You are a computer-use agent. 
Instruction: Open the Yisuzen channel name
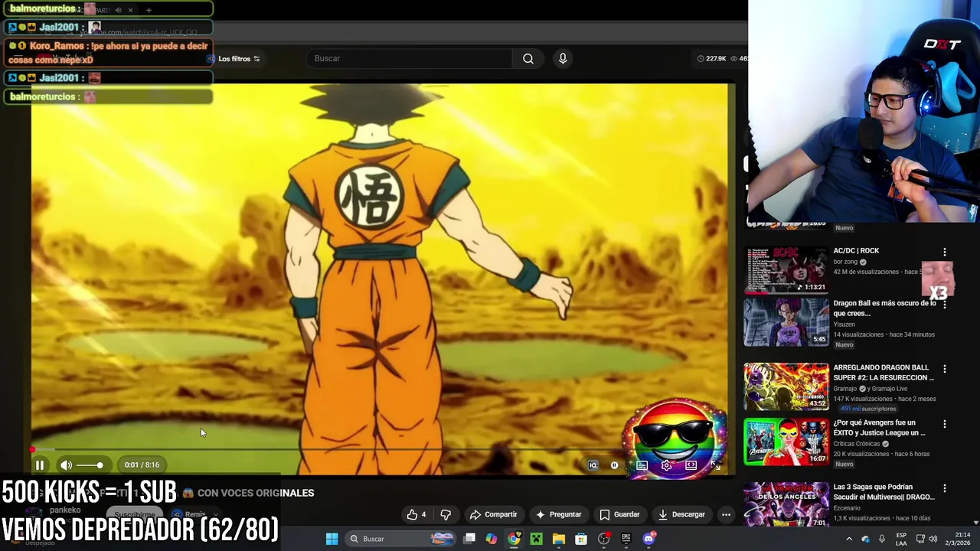pyautogui.click(x=844, y=324)
